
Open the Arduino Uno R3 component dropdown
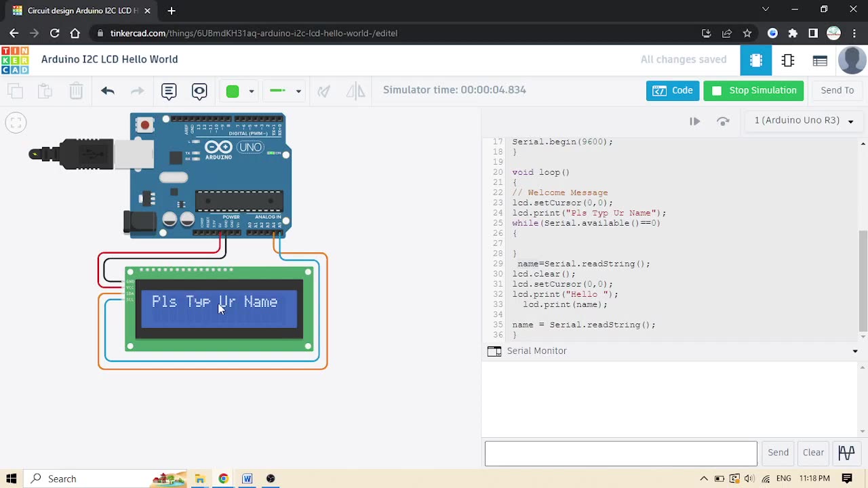point(804,121)
